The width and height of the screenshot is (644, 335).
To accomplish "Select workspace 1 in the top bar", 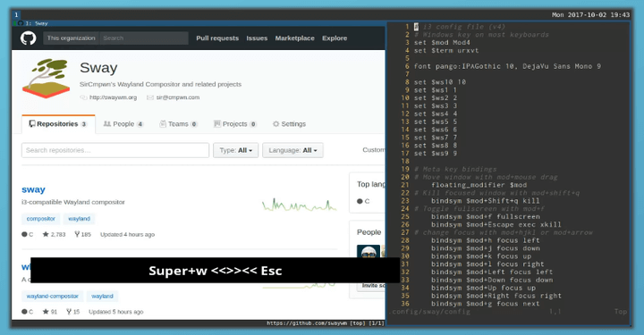I will (x=16, y=15).
